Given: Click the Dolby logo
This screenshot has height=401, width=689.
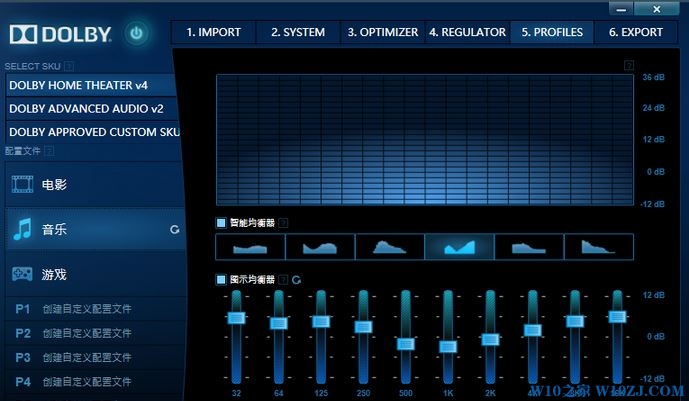Looking at the screenshot, I should pyautogui.click(x=60, y=34).
